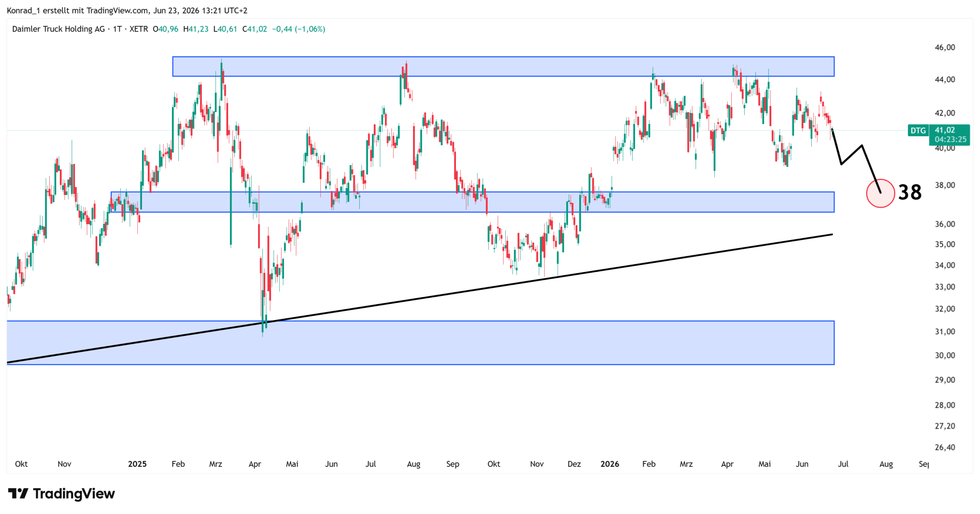Click the 46,00 price axis label

point(944,47)
